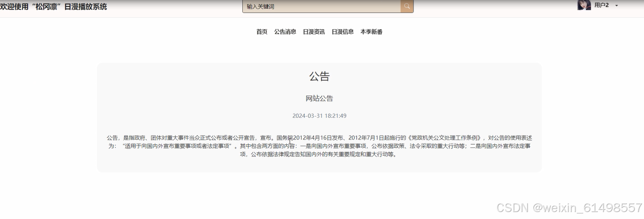Expand the user dropdown arrow
Viewport: 644px width, 219px height.
(616, 6)
